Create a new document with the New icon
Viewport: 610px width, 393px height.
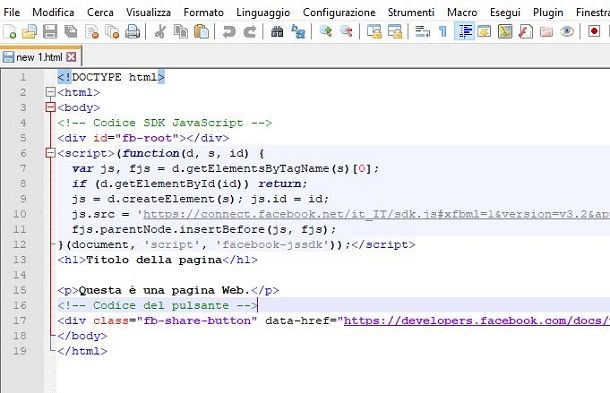coord(9,32)
